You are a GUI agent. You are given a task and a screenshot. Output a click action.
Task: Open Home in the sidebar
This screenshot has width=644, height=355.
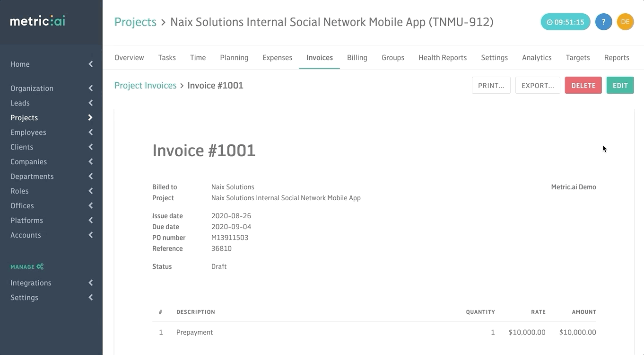[20, 64]
